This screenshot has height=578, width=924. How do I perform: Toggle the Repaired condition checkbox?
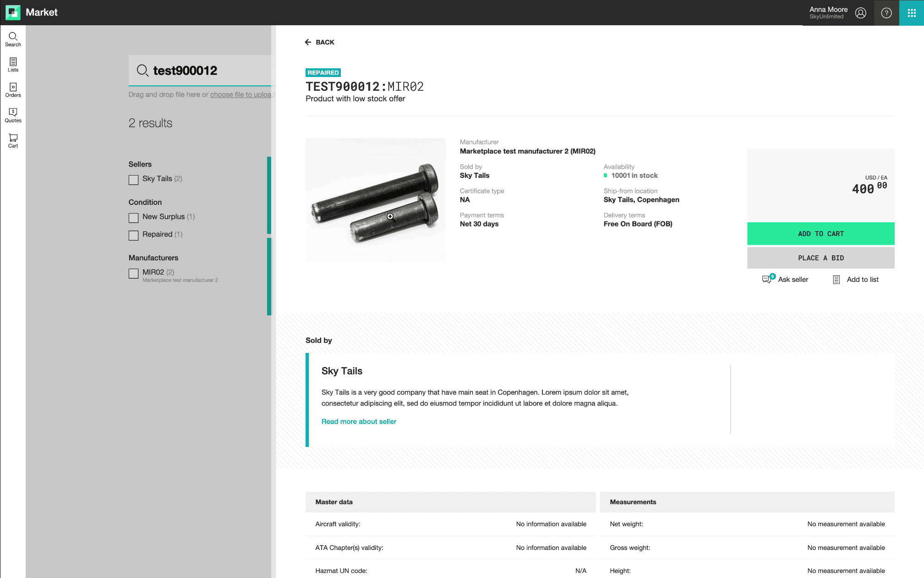[x=133, y=235]
